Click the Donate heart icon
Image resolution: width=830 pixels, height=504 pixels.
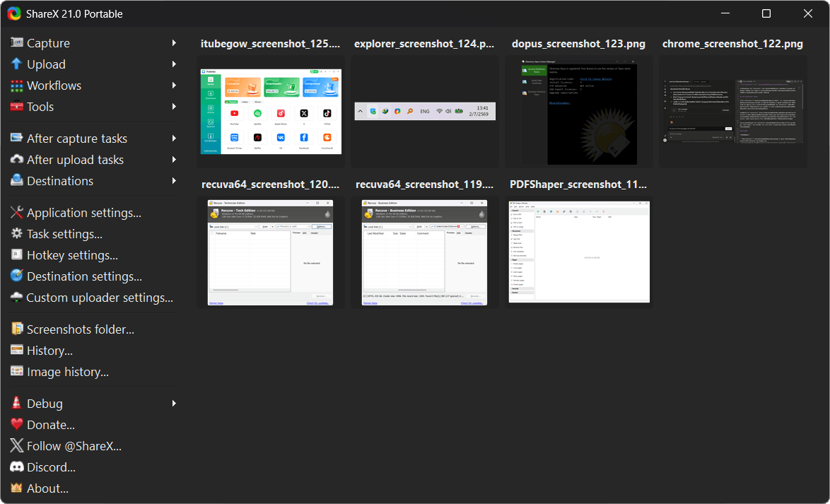tap(17, 425)
